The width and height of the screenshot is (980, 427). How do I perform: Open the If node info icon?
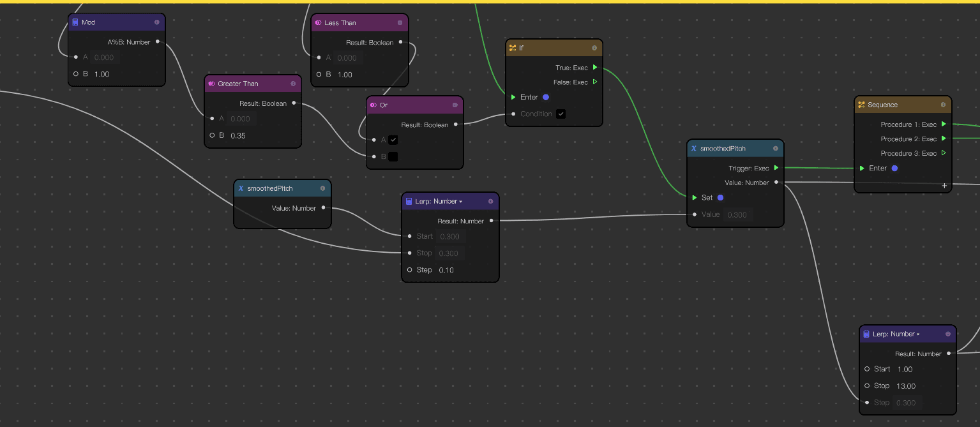coord(594,48)
